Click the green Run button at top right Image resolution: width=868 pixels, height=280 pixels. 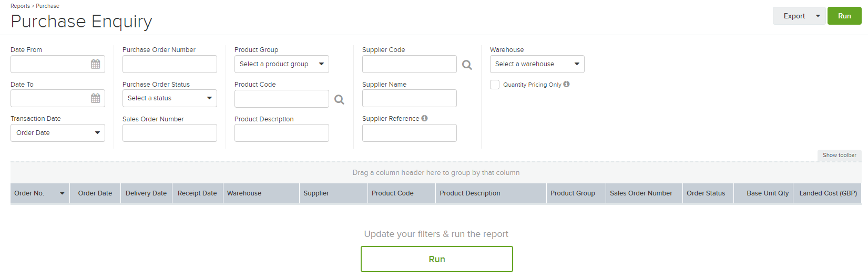tap(844, 16)
